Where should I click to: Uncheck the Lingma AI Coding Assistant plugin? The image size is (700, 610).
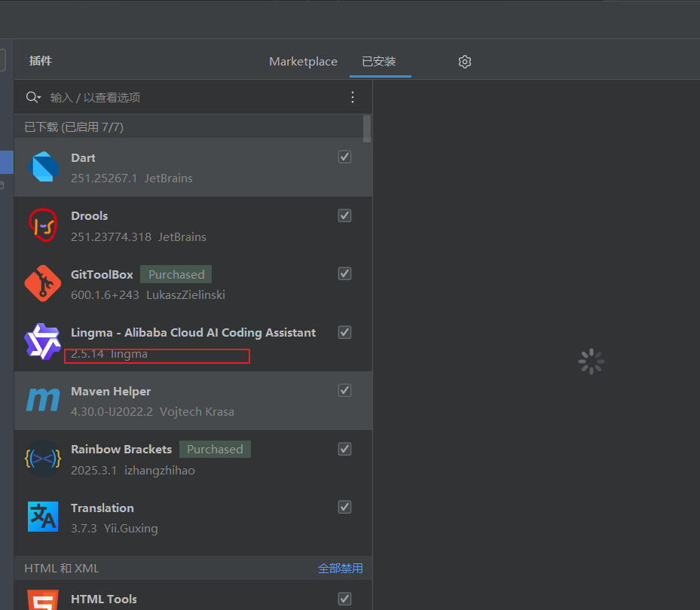tap(344, 332)
